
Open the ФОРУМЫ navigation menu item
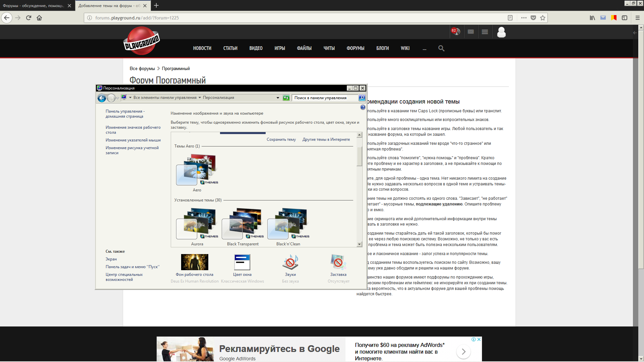355,48
